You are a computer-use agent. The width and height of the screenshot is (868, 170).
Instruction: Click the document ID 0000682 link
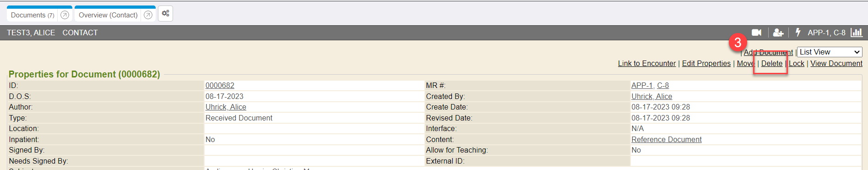point(220,86)
